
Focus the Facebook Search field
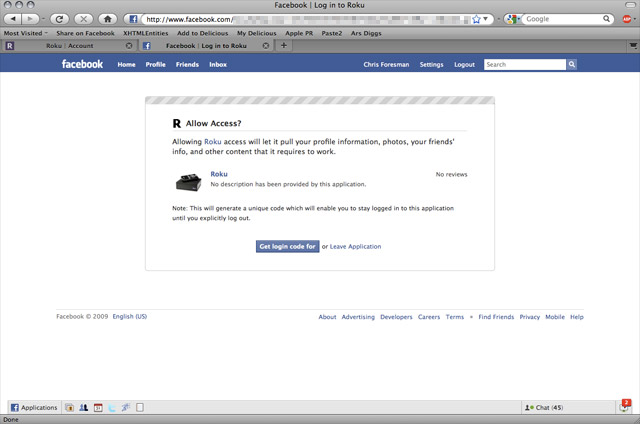click(525, 64)
